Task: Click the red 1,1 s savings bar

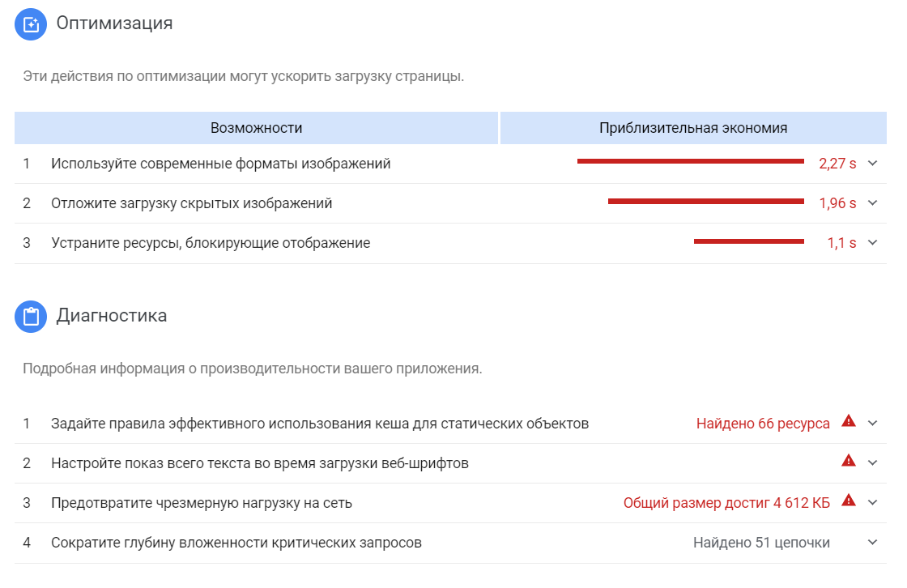Action: tap(748, 241)
